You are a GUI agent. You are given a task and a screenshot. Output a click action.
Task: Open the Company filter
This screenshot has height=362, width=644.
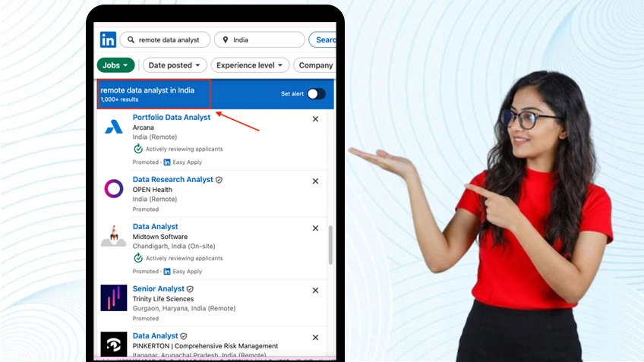(x=315, y=65)
